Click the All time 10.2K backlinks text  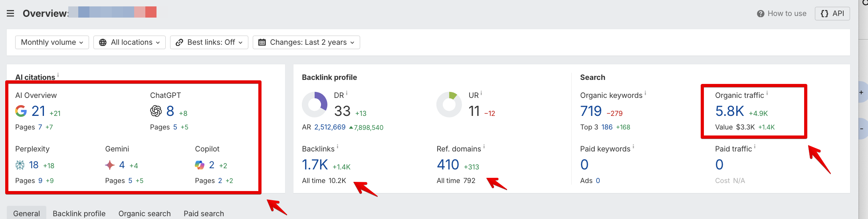[x=324, y=181]
